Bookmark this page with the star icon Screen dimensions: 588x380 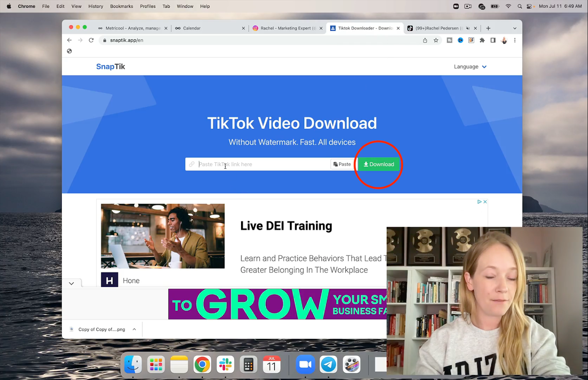[x=436, y=40]
